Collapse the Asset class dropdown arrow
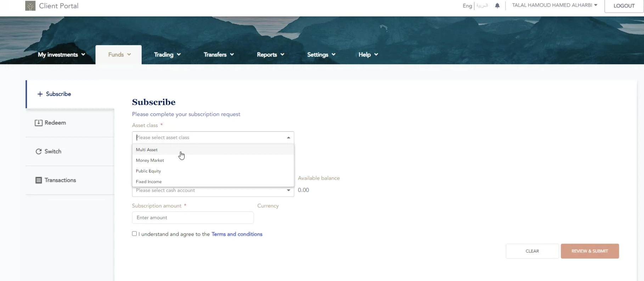The image size is (644, 281). tap(288, 138)
